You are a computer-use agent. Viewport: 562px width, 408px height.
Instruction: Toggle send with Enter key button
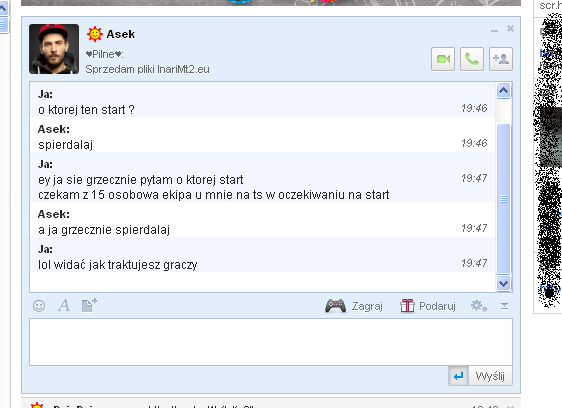pyautogui.click(x=458, y=376)
